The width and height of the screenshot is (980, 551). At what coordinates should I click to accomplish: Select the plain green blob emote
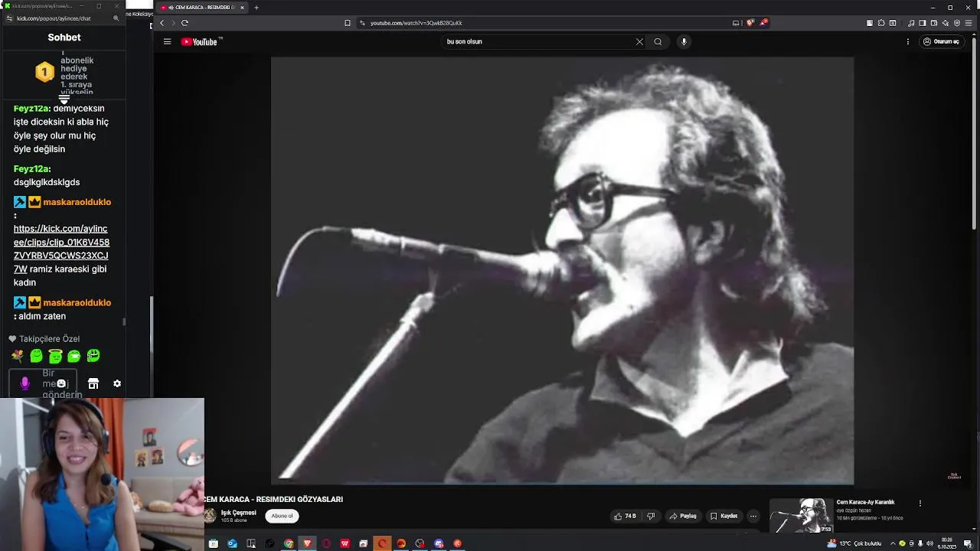(x=36, y=356)
